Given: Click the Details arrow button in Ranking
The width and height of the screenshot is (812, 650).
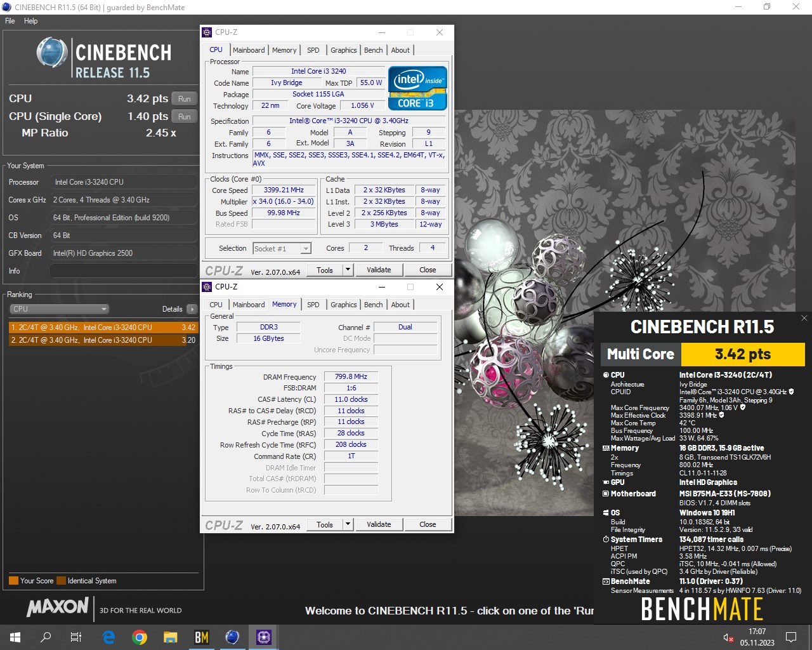Looking at the screenshot, I should click(x=192, y=309).
